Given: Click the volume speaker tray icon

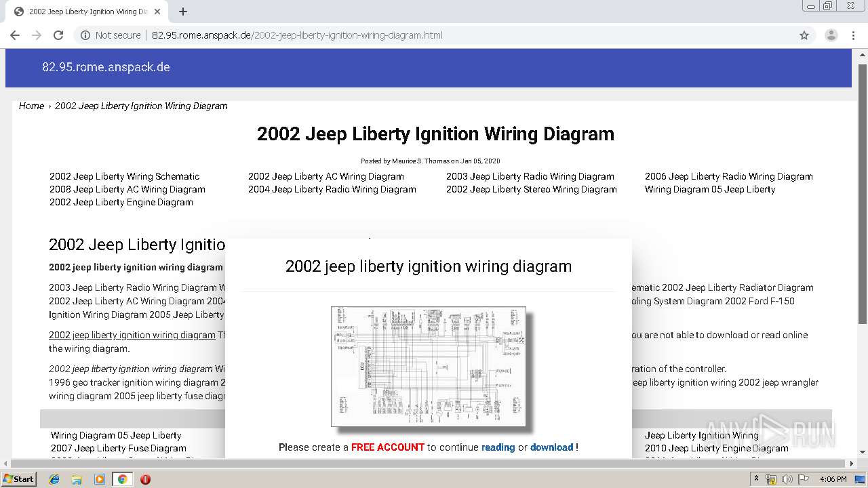Looking at the screenshot, I should coord(787,479).
